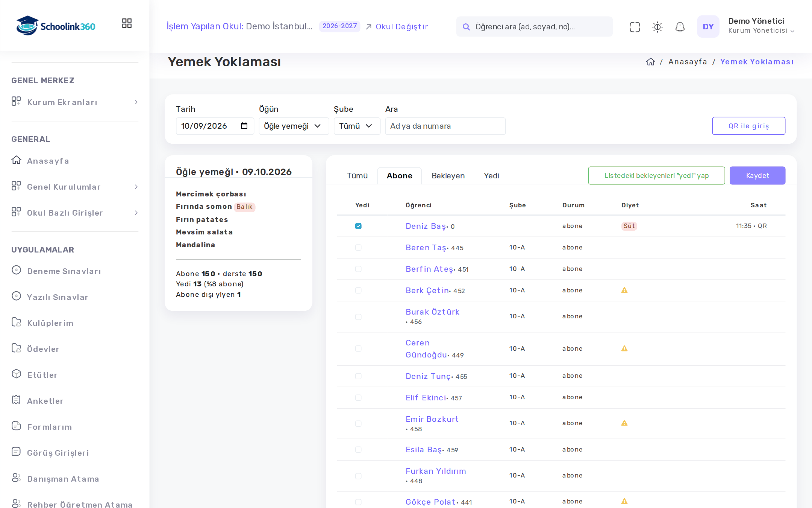Switch to the Bekleyen tab
The width and height of the screenshot is (812, 508).
(448, 176)
